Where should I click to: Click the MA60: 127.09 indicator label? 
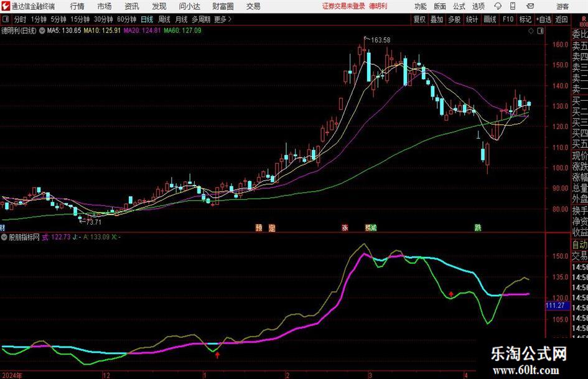pos(182,30)
